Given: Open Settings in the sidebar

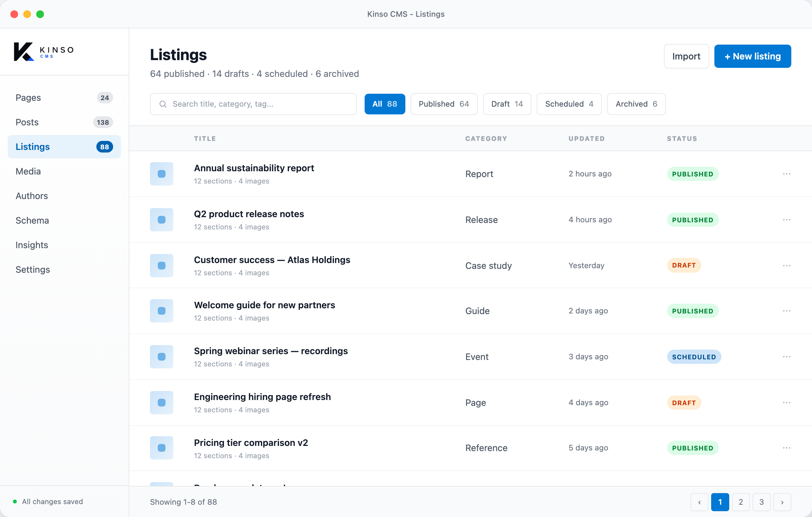Looking at the screenshot, I should coord(64,269).
